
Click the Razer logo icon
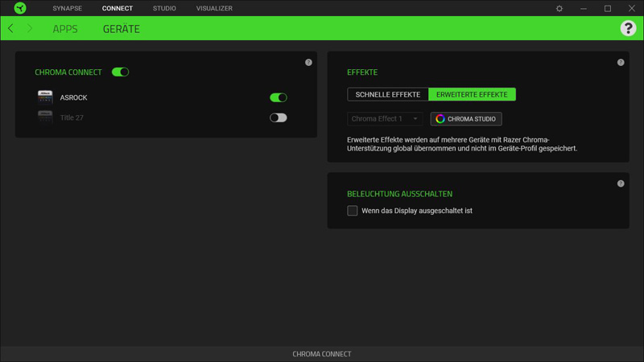[x=19, y=8]
